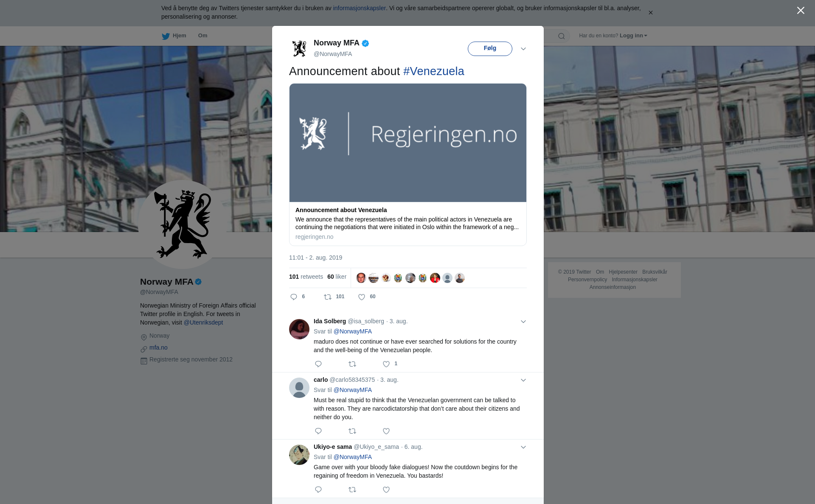Open Ida Solberg's profile avatar
Screen dimensions: 815x504
point(299,329)
